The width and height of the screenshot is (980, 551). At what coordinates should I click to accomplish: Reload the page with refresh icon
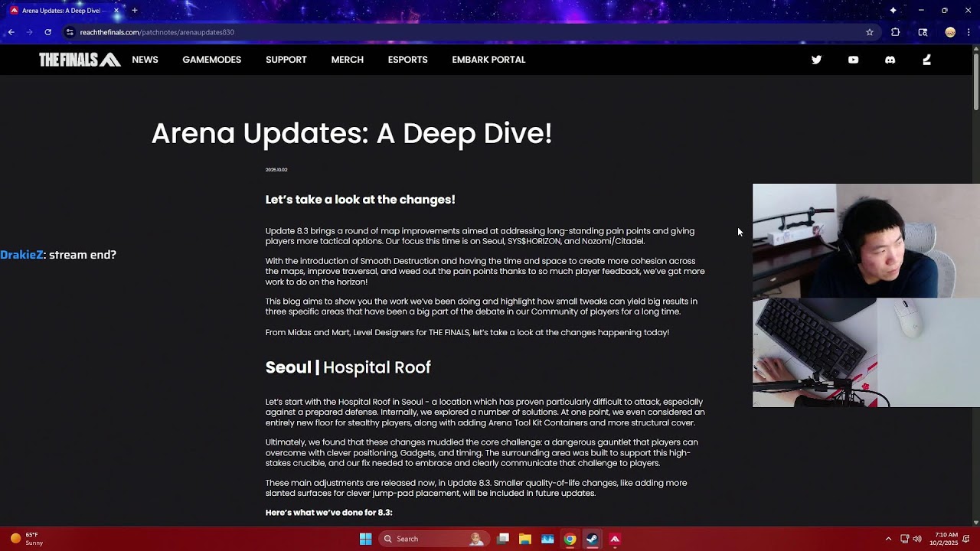(x=47, y=32)
